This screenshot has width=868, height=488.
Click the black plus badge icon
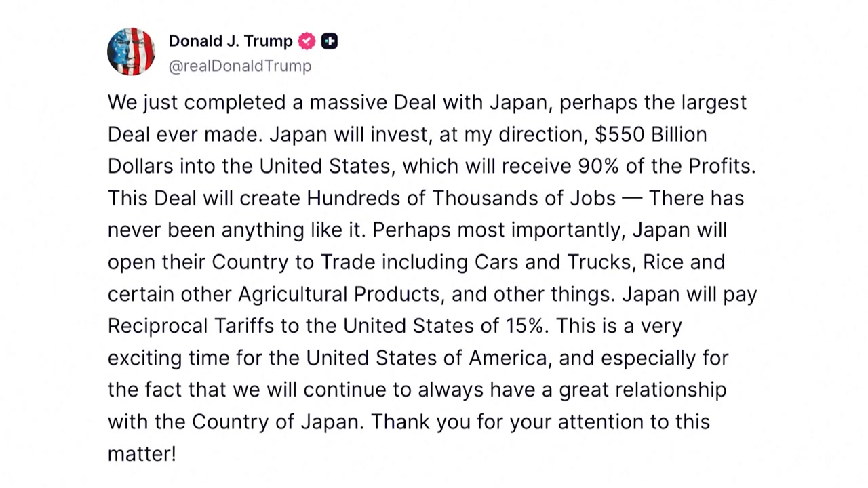[329, 41]
